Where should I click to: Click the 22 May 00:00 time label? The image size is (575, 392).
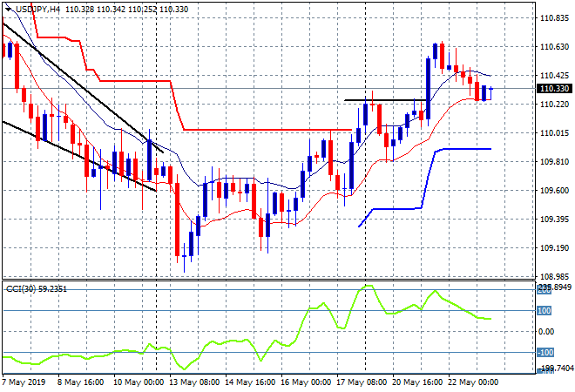point(473,382)
